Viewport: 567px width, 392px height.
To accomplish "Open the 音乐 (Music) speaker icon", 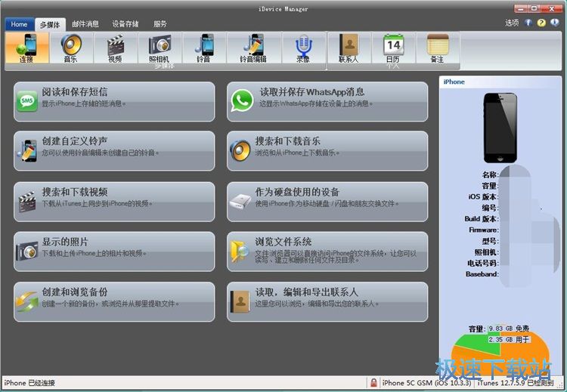I will point(71,48).
